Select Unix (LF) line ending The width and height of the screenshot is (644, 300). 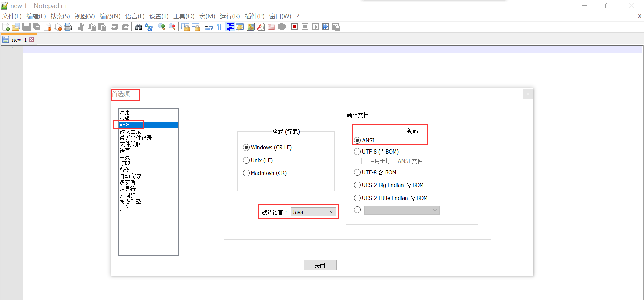tap(258, 160)
